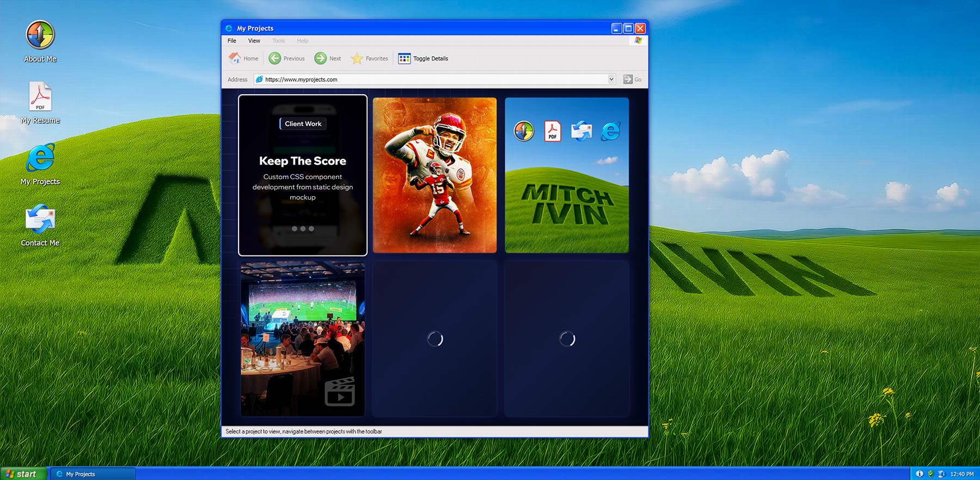Click the taskbar clock showing 12:40 PM
Image resolution: width=980 pixels, height=480 pixels.
962,474
